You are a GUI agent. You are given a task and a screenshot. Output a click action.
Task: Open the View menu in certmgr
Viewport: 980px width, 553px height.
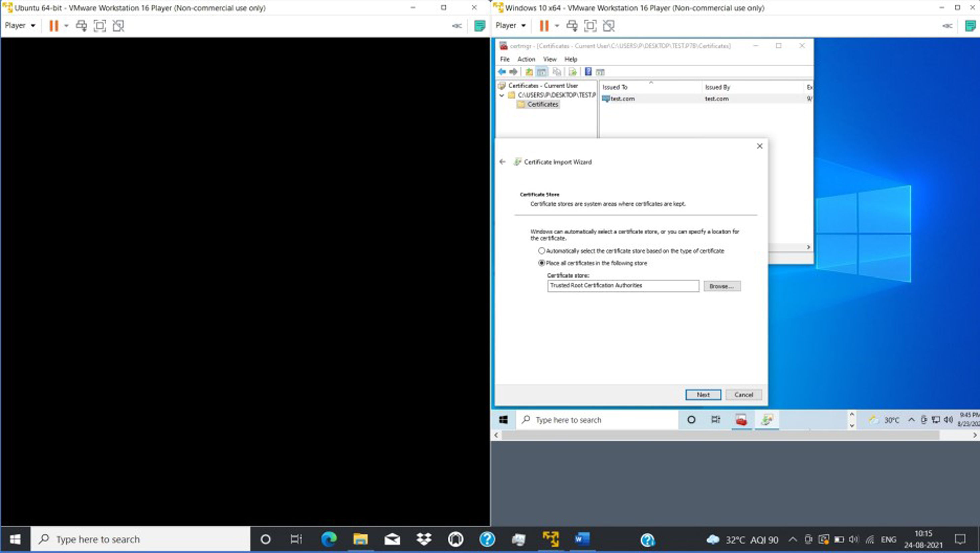click(x=550, y=59)
